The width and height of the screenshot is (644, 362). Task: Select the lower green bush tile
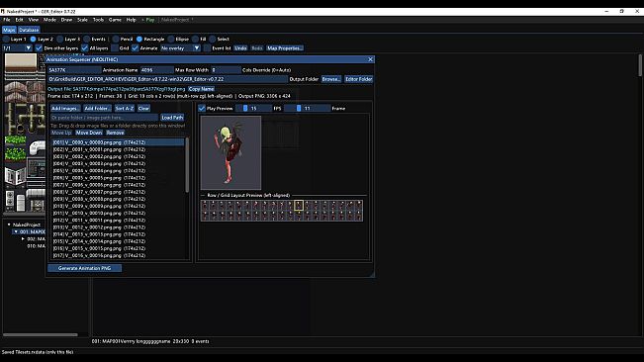[x=16, y=154]
